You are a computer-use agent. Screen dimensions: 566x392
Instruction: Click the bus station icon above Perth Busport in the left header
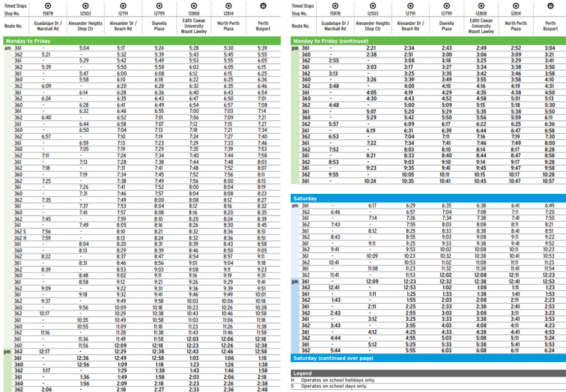pyautogui.click(x=262, y=6)
